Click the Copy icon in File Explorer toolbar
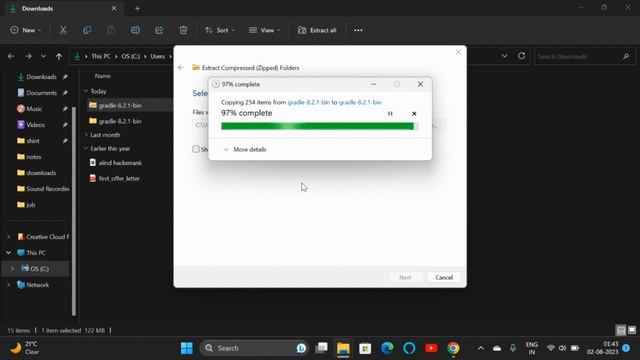The height and width of the screenshot is (360, 640). point(87,30)
